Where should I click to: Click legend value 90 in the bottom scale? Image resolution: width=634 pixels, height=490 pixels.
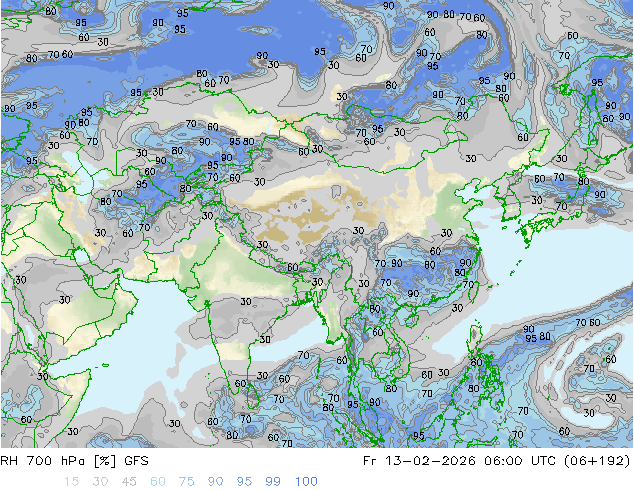point(215,482)
